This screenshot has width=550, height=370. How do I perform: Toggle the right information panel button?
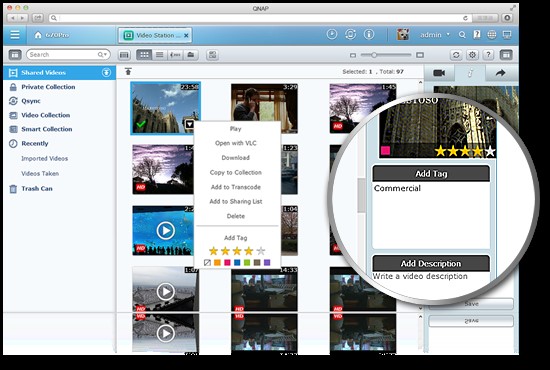506,55
